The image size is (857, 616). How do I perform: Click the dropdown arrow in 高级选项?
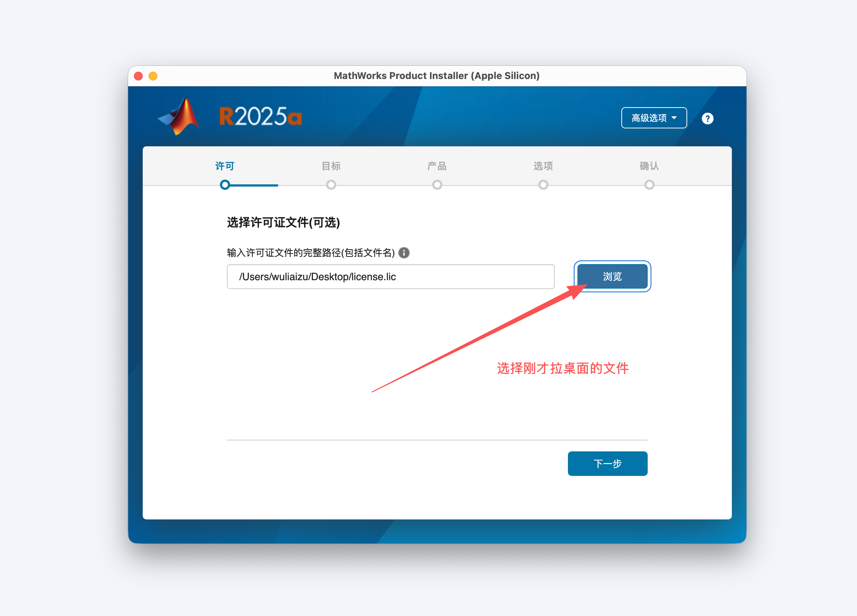pos(674,118)
